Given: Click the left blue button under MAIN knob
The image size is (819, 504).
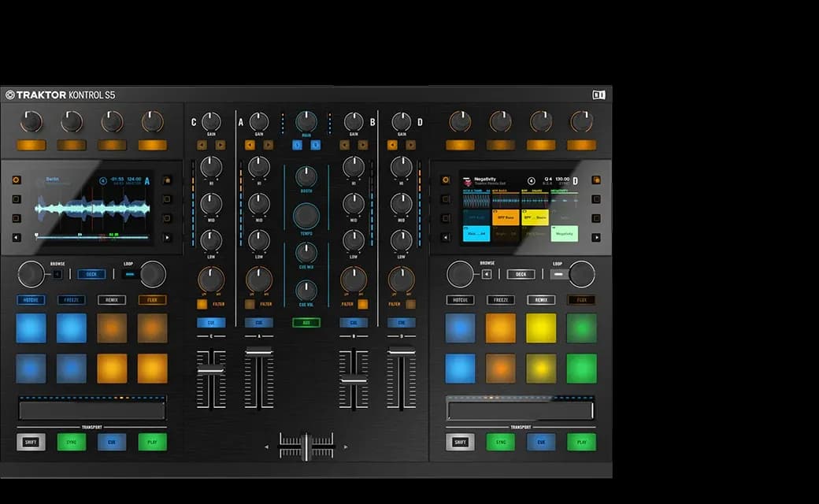Looking at the screenshot, I should tap(297, 145).
